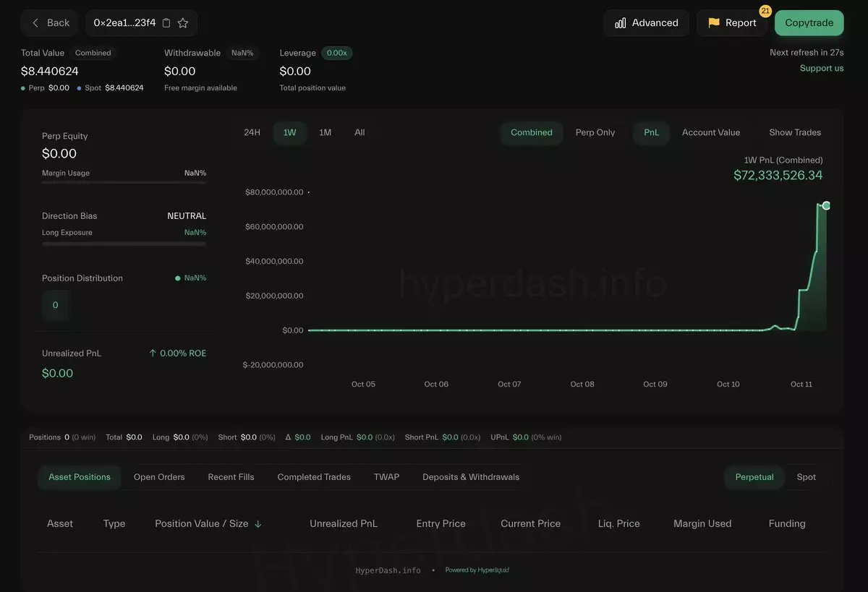Enable Show Trades on the chart
Viewport: 868px width, 592px height.
(x=794, y=132)
